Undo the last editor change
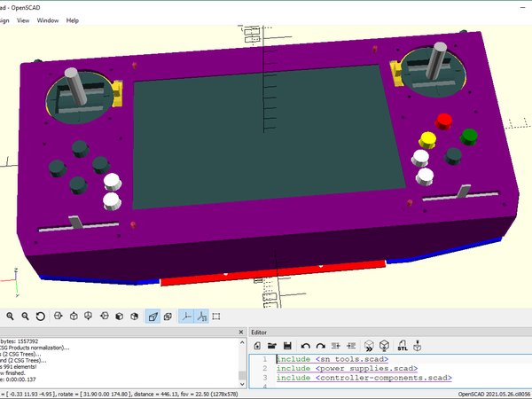 click(x=305, y=345)
